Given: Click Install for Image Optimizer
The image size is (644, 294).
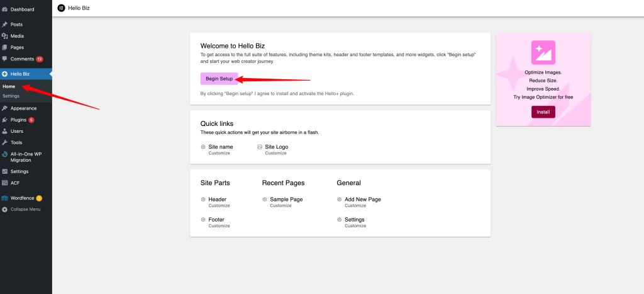Looking at the screenshot, I should point(543,112).
